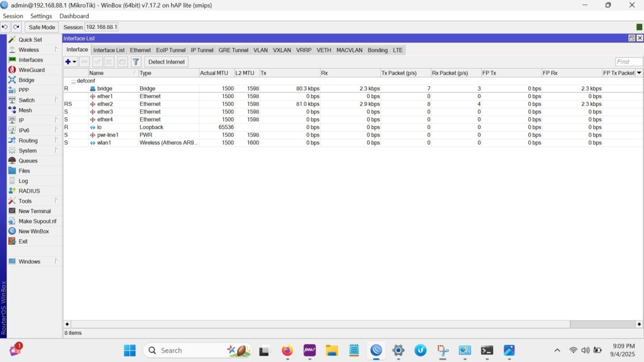Image resolution: width=644 pixels, height=362 pixels.
Task: Expand the IP submenu in the sidebar
Action: coord(56,120)
